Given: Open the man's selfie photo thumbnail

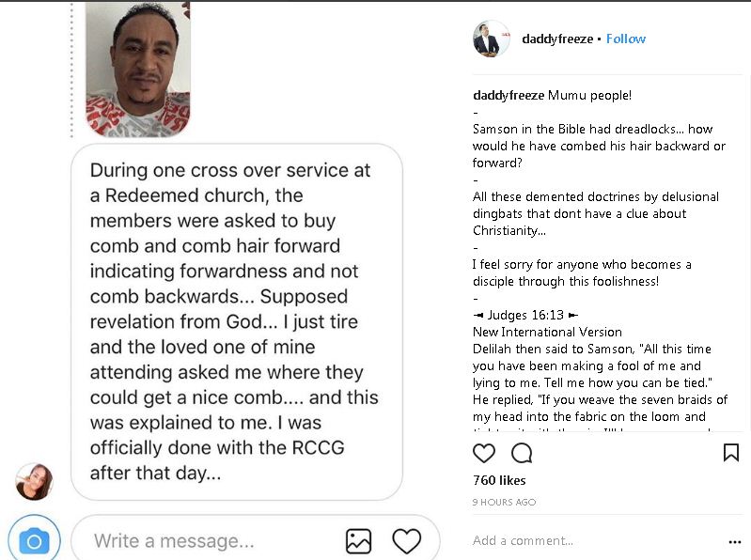Looking at the screenshot, I should pos(137,68).
